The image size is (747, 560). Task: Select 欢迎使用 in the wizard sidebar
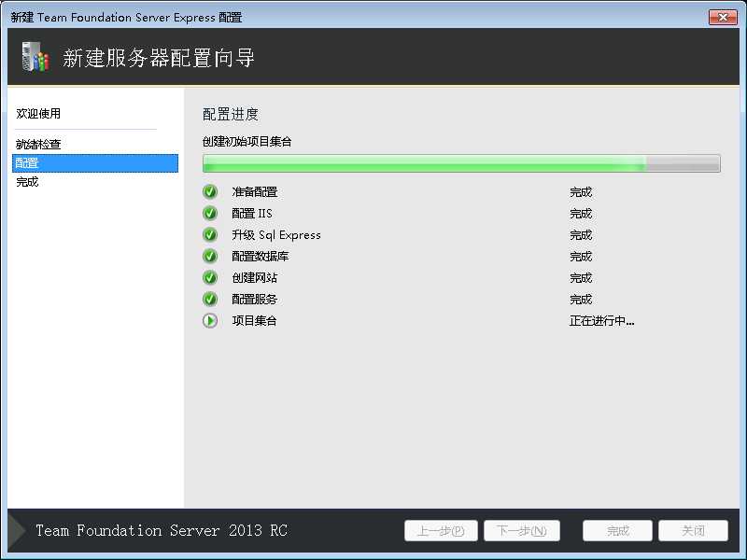pos(38,113)
